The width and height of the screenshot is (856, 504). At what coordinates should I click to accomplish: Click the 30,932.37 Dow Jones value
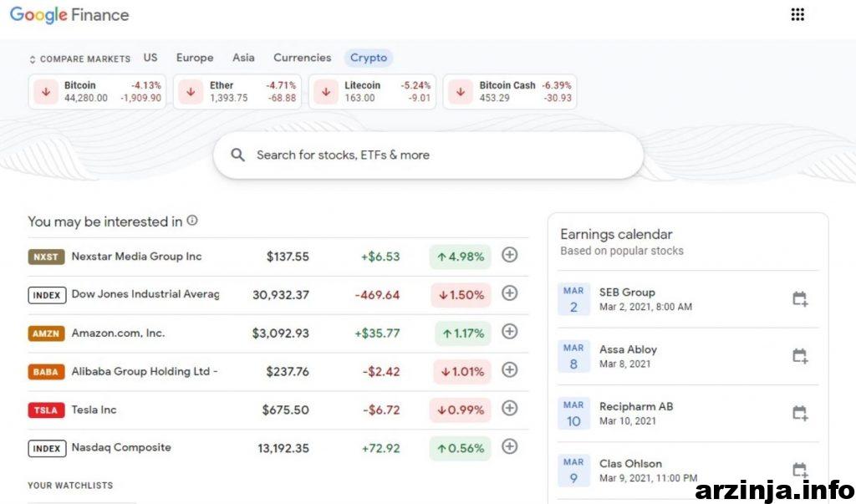(x=281, y=295)
